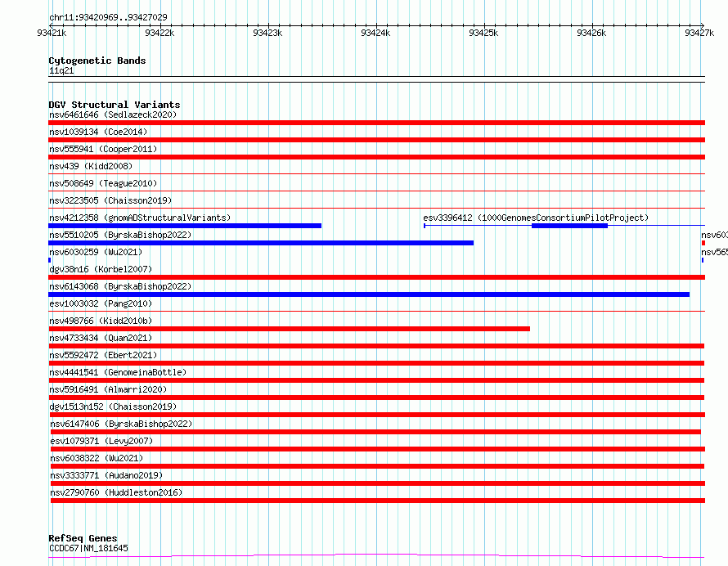Click the 11q21 cytogenetic band label

tap(61, 70)
